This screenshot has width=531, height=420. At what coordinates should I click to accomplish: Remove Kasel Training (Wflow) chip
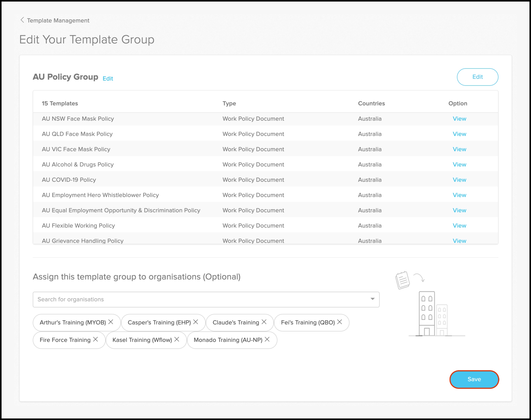point(177,339)
